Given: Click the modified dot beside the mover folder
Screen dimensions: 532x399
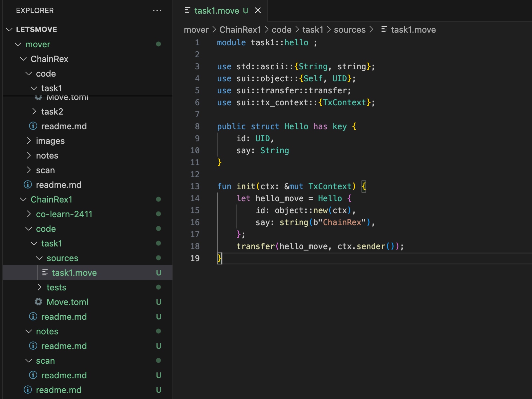Looking at the screenshot, I should [158, 44].
